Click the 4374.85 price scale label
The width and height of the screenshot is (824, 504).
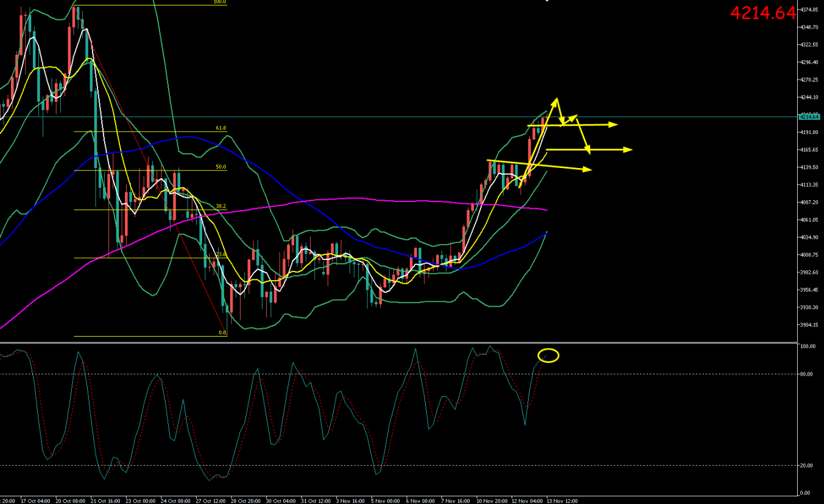pyautogui.click(x=809, y=10)
